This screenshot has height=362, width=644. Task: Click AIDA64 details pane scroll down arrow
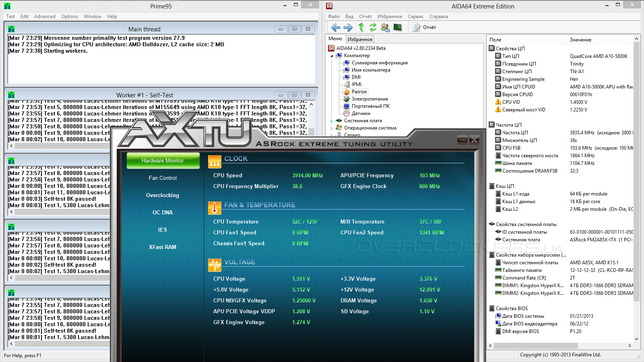pyautogui.click(x=636, y=339)
